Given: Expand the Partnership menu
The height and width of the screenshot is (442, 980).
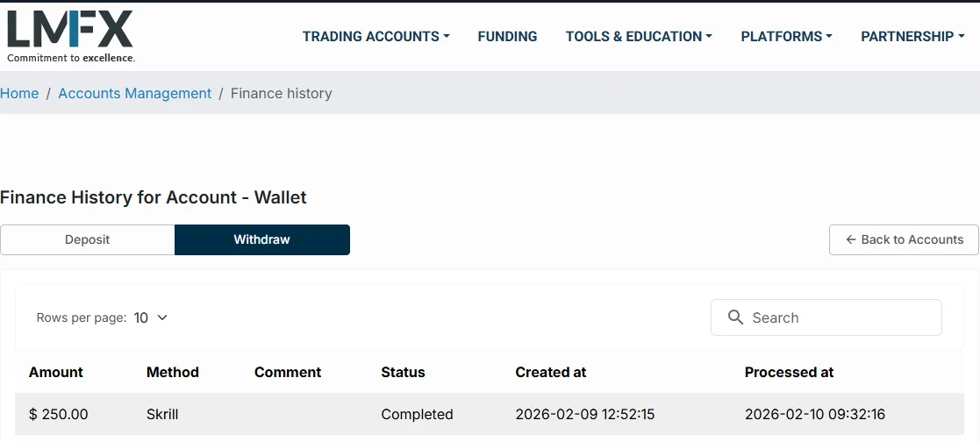Looking at the screenshot, I should pyautogui.click(x=912, y=36).
